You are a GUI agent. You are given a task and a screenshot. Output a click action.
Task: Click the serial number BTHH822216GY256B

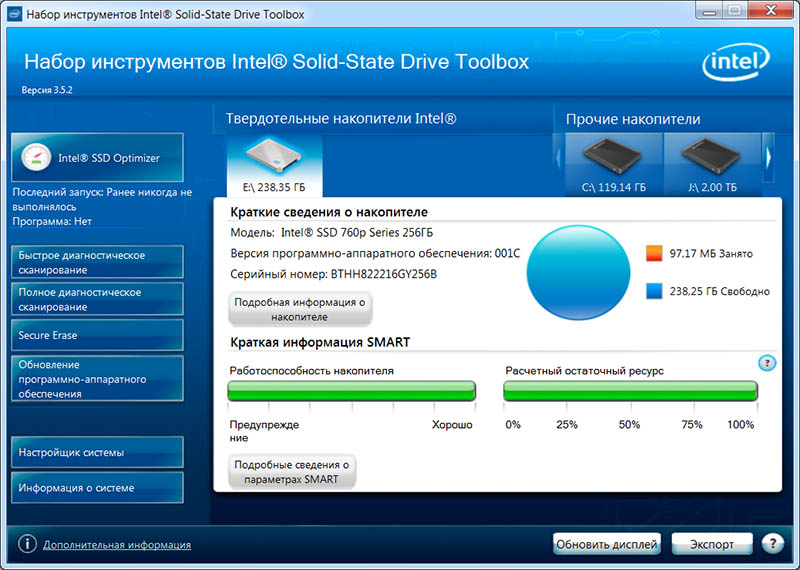(384, 274)
